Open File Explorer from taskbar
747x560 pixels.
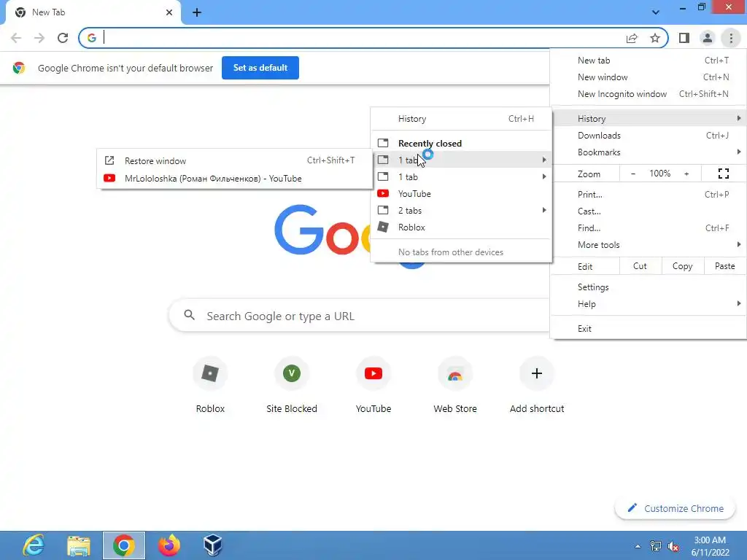(79, 545)
